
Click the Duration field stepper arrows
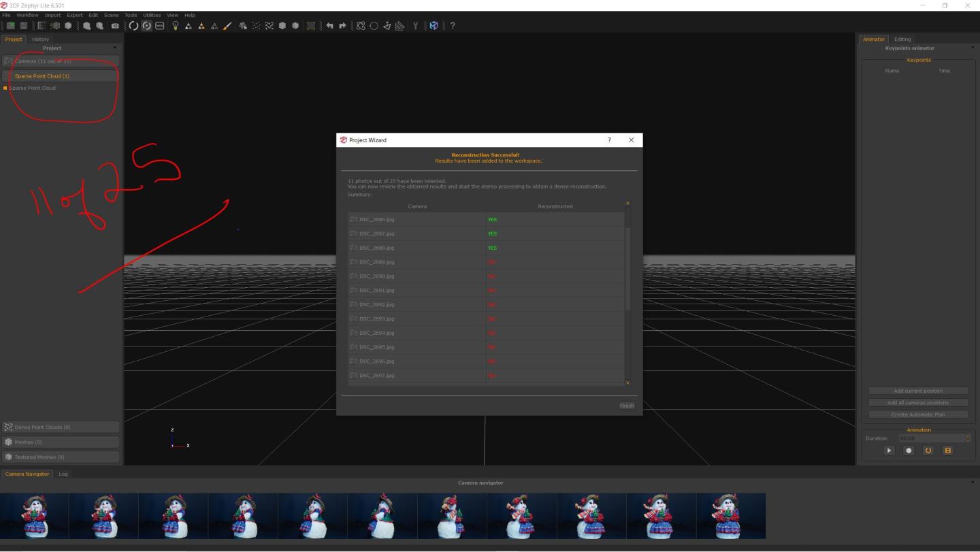click(968, 438)
